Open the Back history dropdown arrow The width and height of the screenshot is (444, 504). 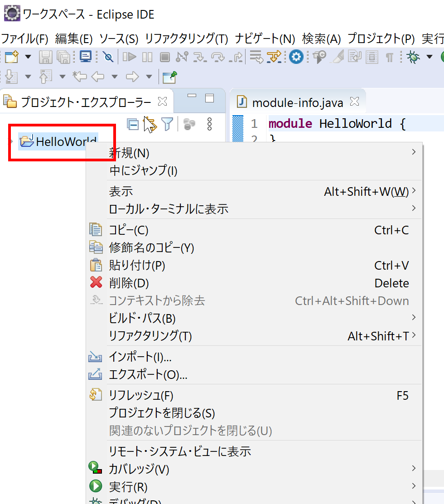click(114, 77)
